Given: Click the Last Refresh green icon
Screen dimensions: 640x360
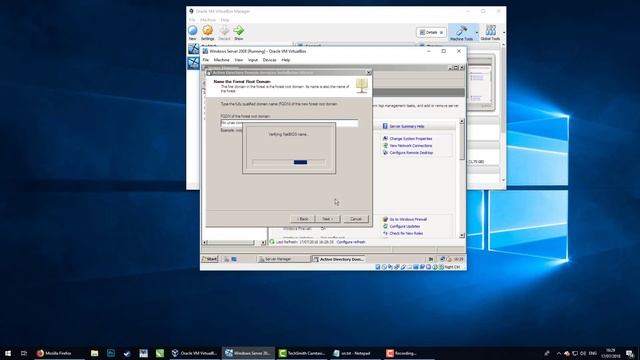Looking at the screenshot, I should pos(272,242).
